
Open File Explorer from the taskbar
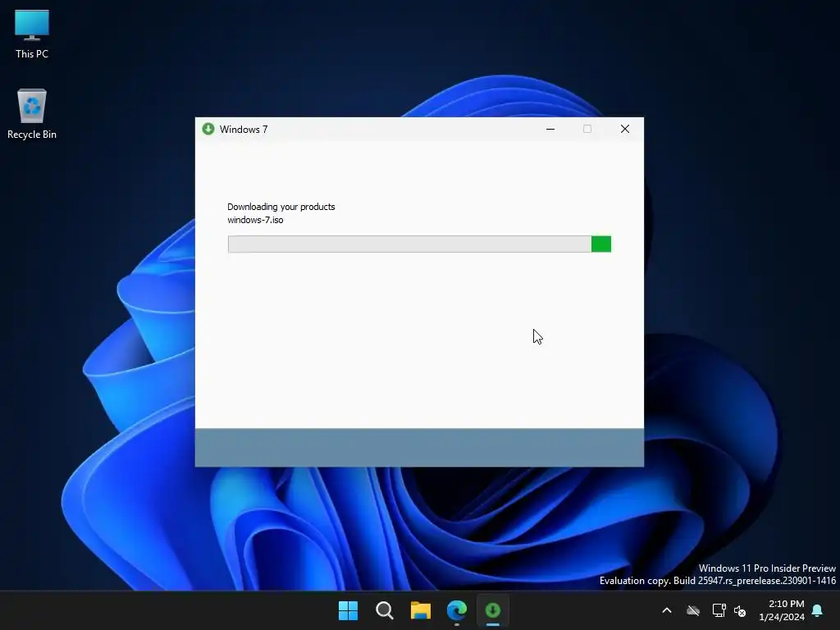(421, 610)
